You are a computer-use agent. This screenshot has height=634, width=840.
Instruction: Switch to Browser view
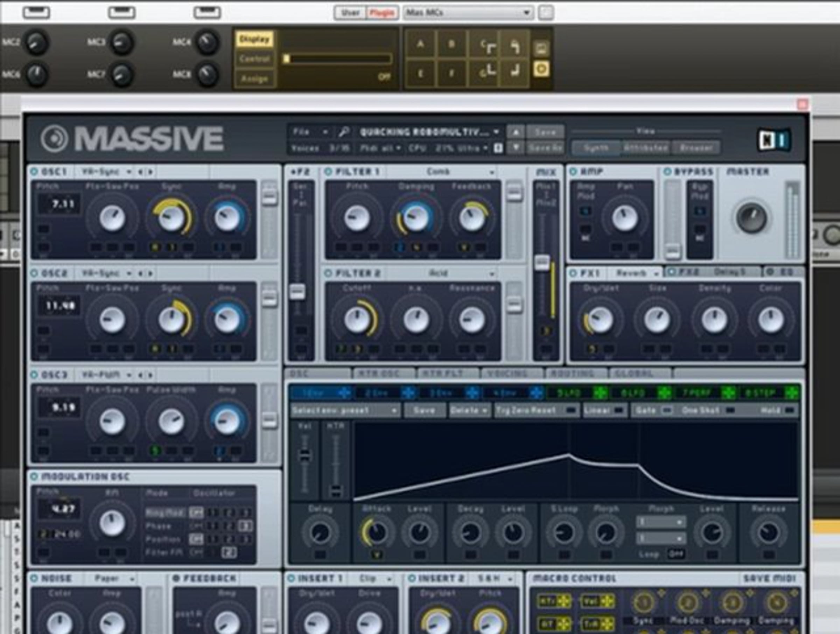point(696,147)
